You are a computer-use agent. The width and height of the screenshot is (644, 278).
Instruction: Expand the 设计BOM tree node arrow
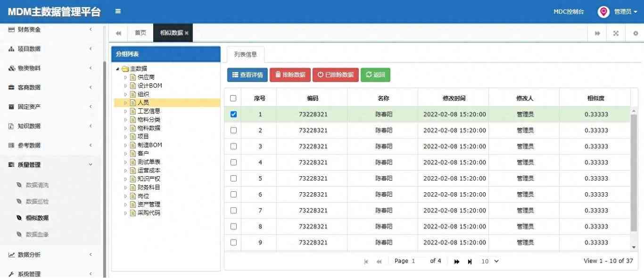click(125, 86)
